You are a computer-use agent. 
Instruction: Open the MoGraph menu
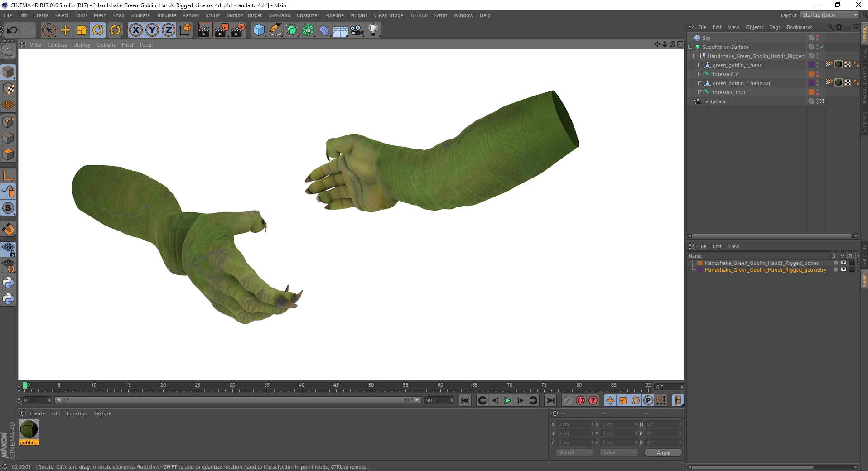coord(279,15)
